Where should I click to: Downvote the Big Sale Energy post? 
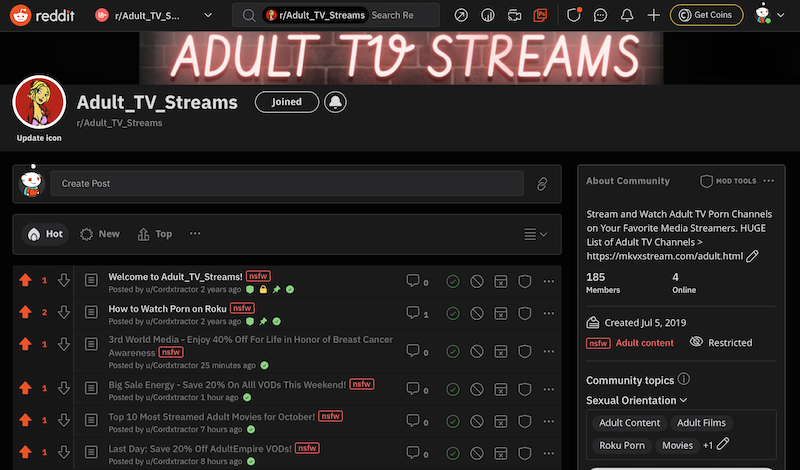[x=64, y=388]
